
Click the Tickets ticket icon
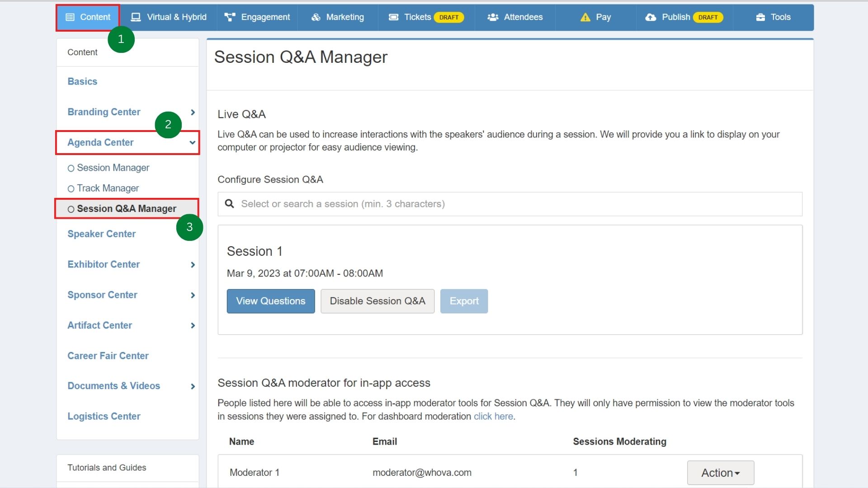(x=393, y=17)
